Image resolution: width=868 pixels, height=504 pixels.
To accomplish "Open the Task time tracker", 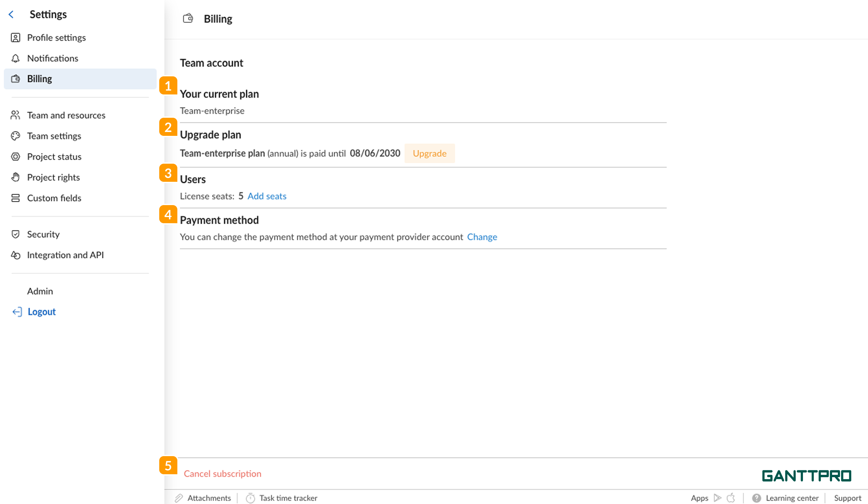I will (x=288, y=498).
